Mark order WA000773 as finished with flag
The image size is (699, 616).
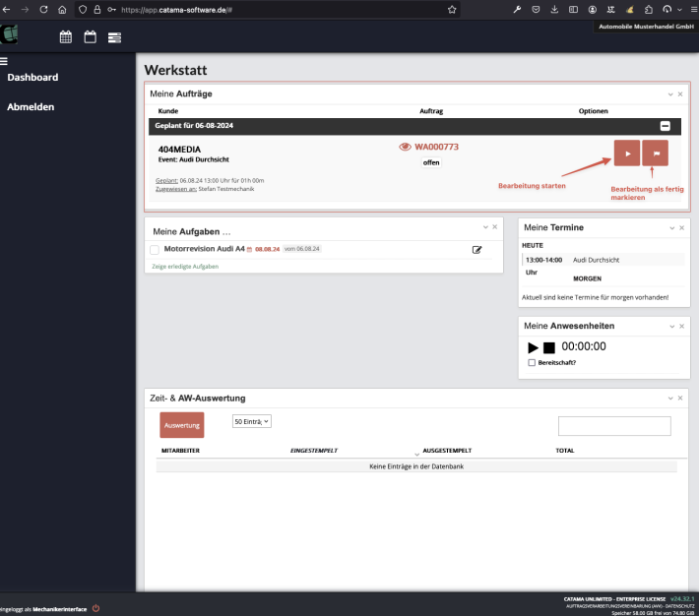pos(655,154)
